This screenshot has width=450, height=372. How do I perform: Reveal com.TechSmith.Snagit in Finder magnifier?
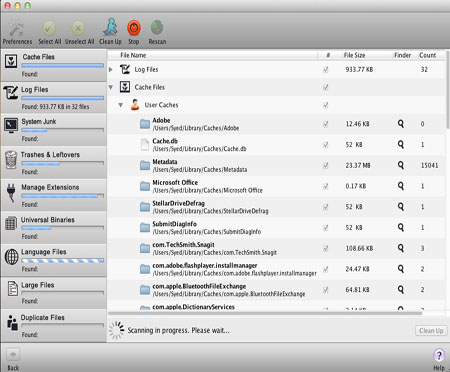point(401,248)
